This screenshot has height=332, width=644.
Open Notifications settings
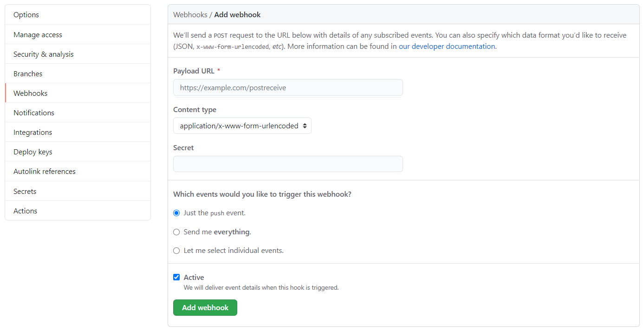[x=78, y=113]
